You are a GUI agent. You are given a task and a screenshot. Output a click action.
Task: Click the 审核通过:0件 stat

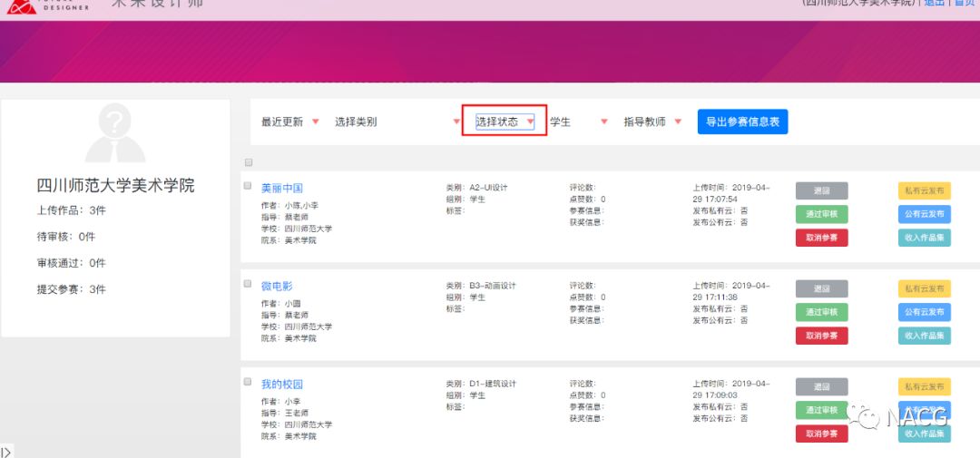72,263
